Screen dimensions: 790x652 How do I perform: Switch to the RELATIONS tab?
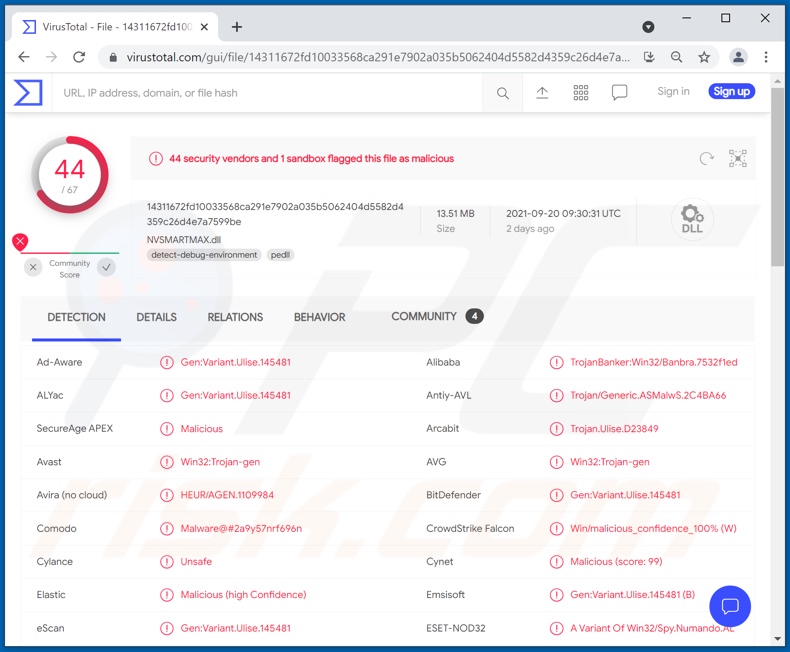pos(235,317)
